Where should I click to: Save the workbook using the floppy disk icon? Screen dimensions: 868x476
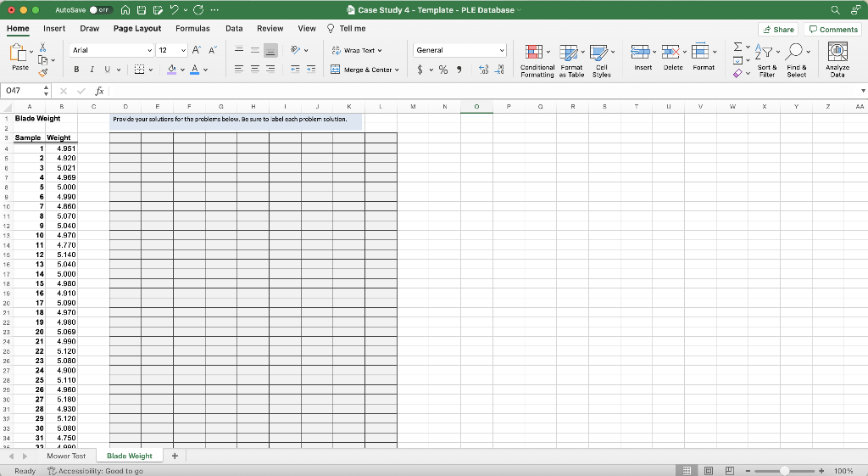(142, 10)
